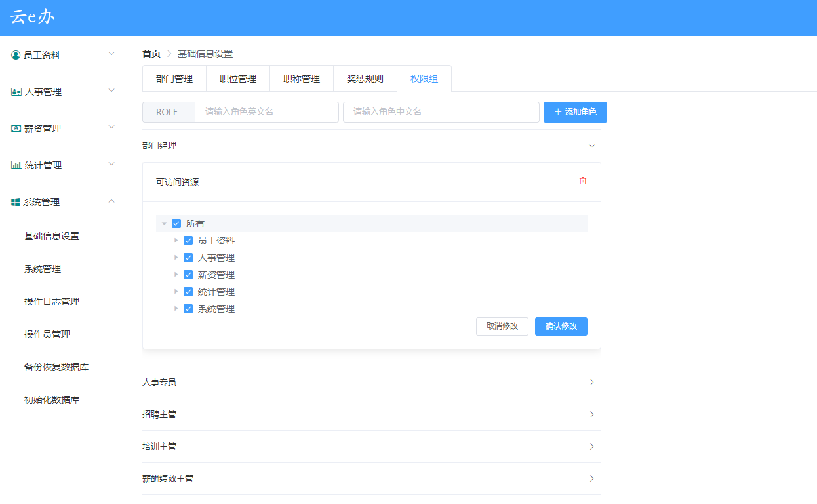Focus the role English name input

coord(267,112)
